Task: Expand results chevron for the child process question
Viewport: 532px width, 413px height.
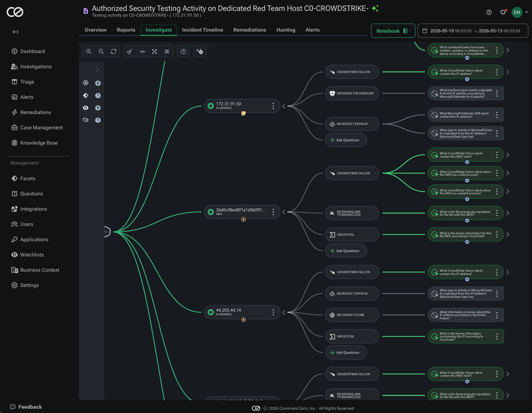Action: (508, 173)
